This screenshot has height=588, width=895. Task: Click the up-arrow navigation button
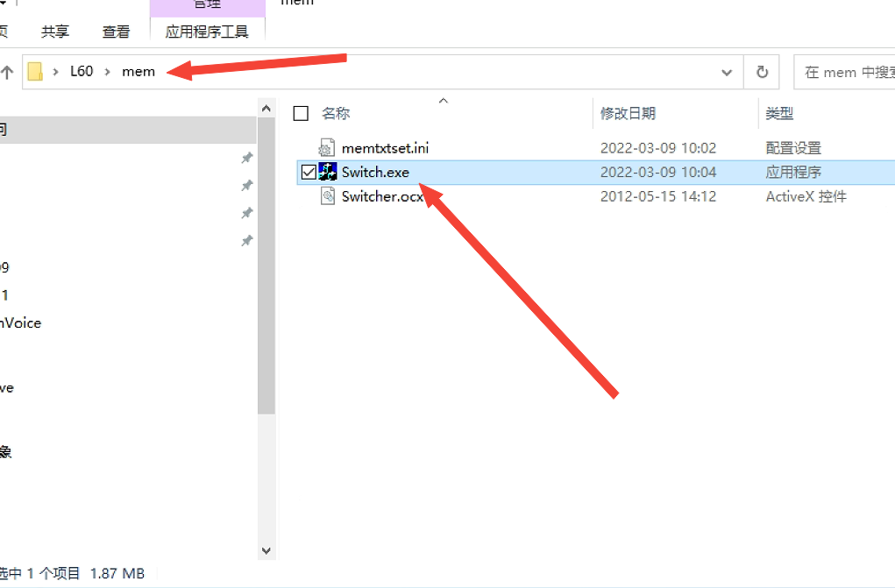click(x=7, y=72)
